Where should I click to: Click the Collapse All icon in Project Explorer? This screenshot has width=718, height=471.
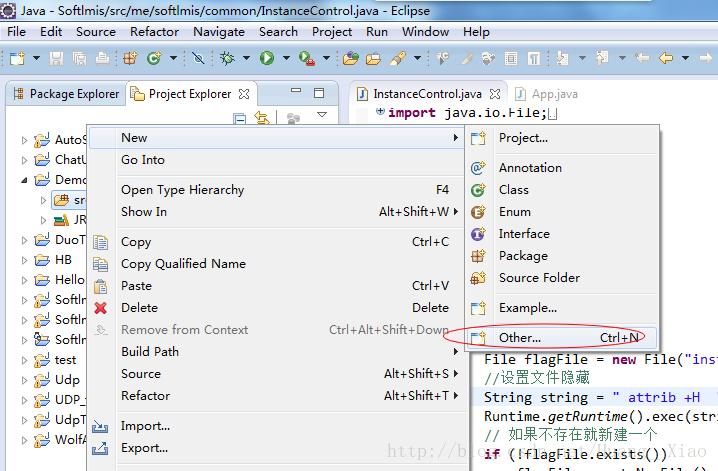click(239, 119)
